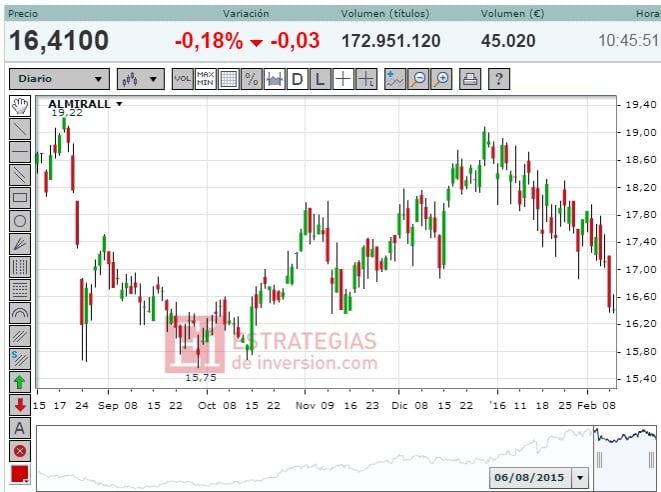Select the diagonal trend line tool
Image resolution: width=661 pixels, height=492 pixels.
click(x=20, y=129)
